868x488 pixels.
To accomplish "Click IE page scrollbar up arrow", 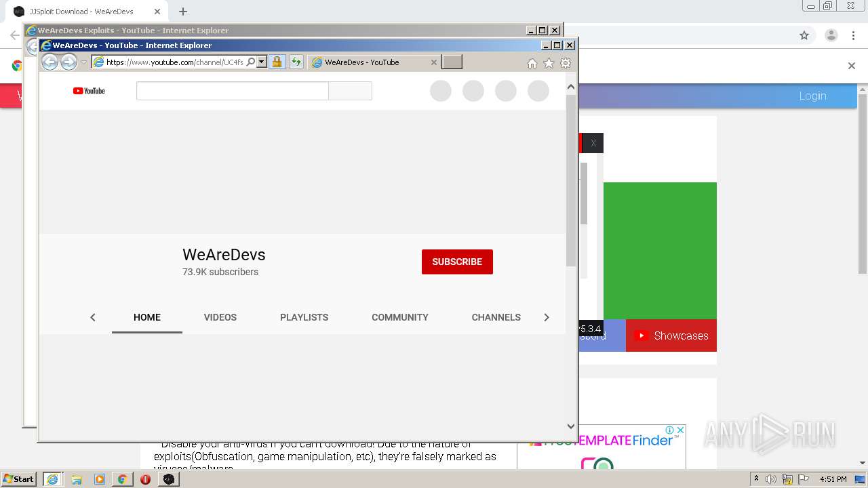I will coord(571,87).
